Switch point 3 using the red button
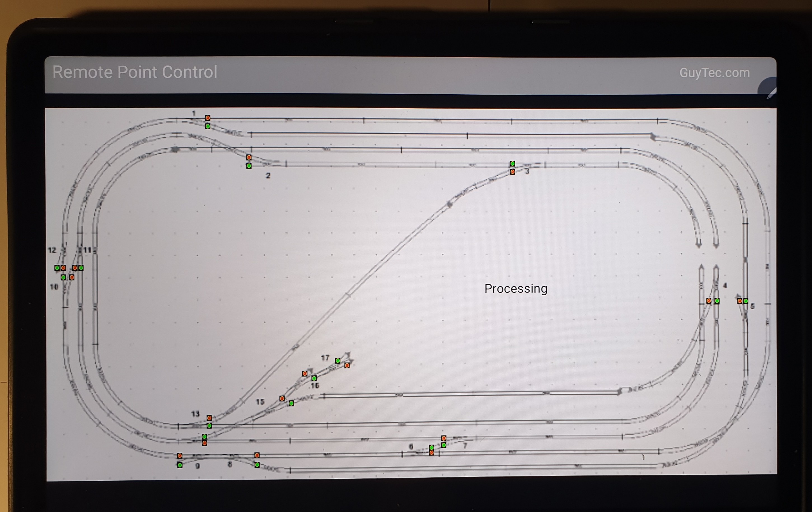Viewport: 812px width, 512px height. click(x=513, y=172)
